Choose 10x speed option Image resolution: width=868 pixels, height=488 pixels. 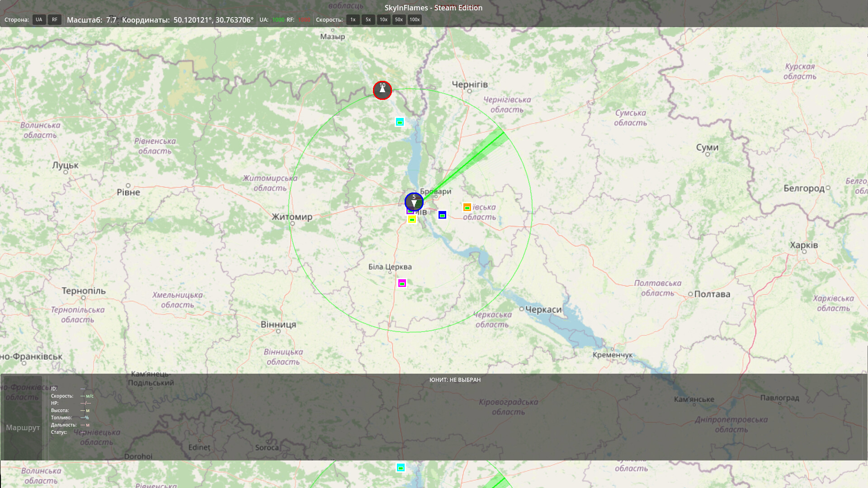[383, 19]
